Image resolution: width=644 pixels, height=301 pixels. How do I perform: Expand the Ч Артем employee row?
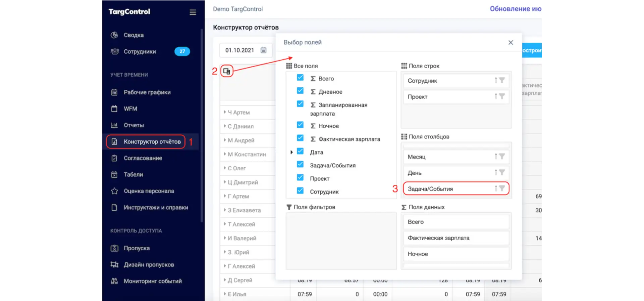click(225, 112)
